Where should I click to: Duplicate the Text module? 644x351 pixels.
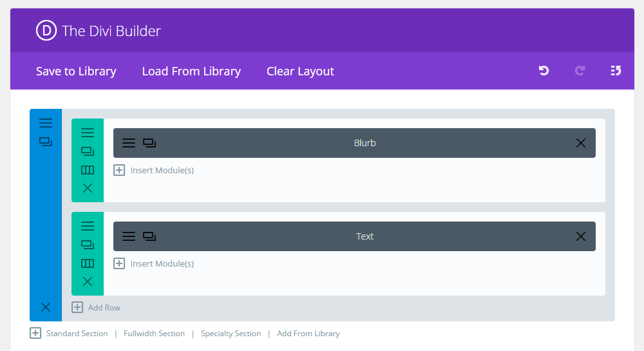click(149, 236)
